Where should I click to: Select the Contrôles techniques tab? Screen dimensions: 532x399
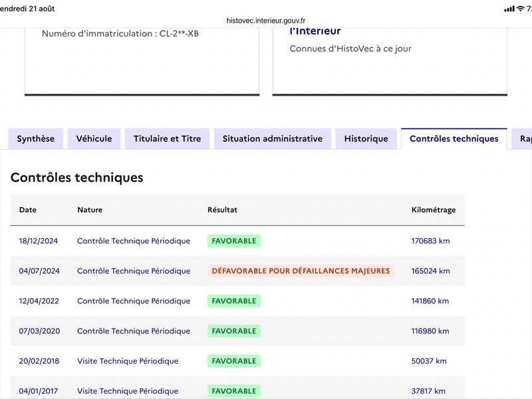454,139
